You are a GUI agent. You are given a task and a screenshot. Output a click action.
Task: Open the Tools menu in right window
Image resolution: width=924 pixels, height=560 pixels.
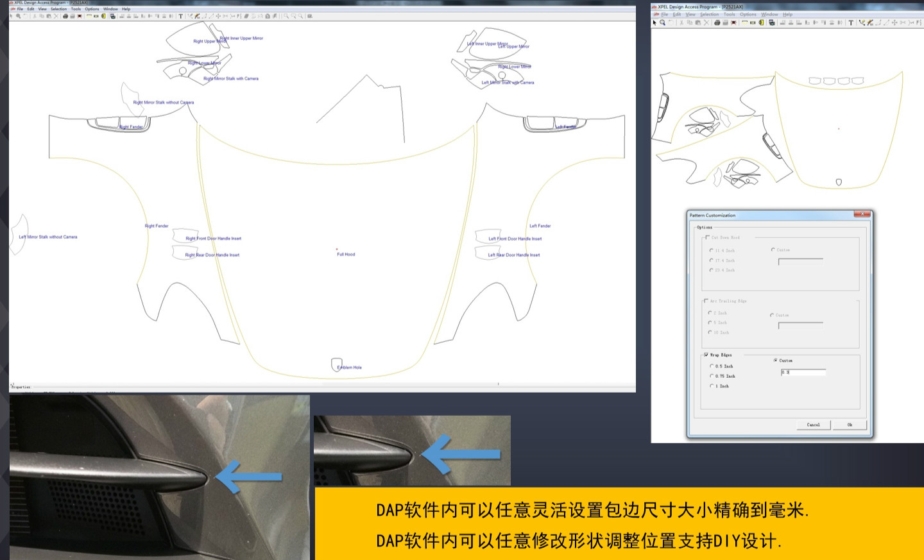coord(729,14)
